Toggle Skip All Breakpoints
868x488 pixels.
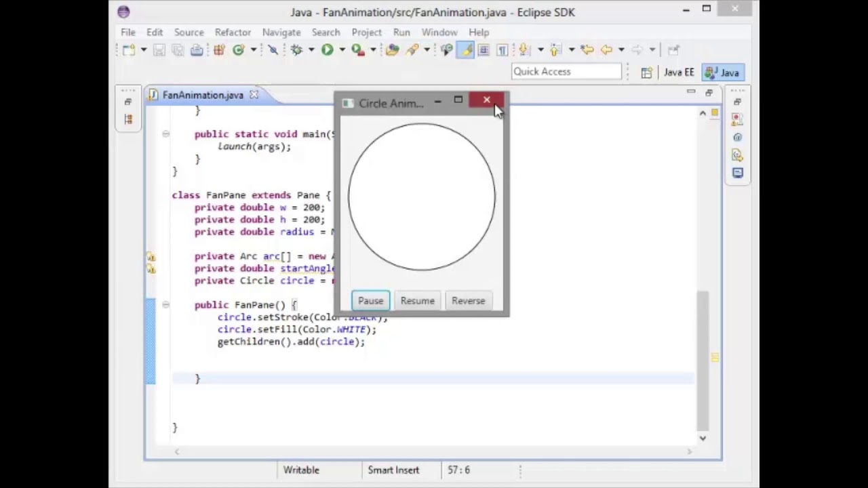click(273, 49)
